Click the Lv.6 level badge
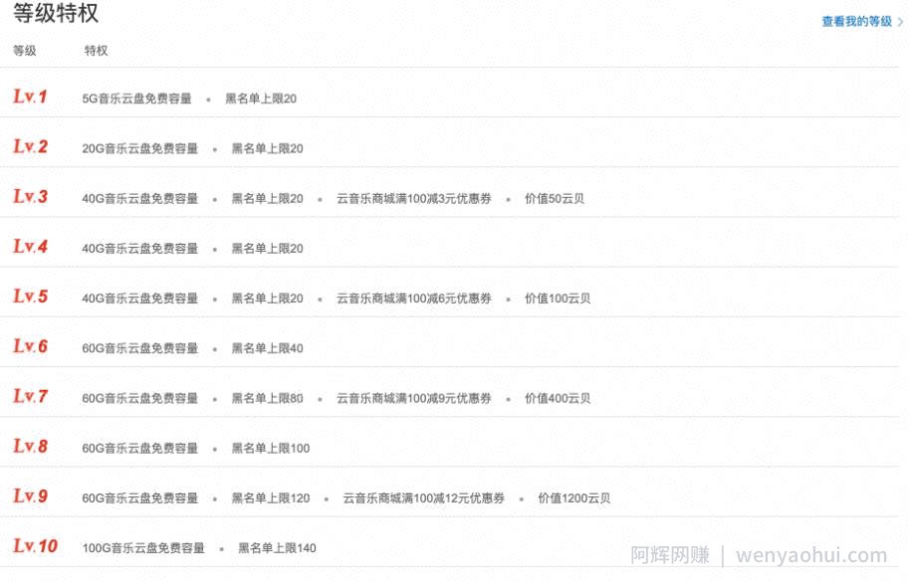908x588 pixels. (31, 345)
